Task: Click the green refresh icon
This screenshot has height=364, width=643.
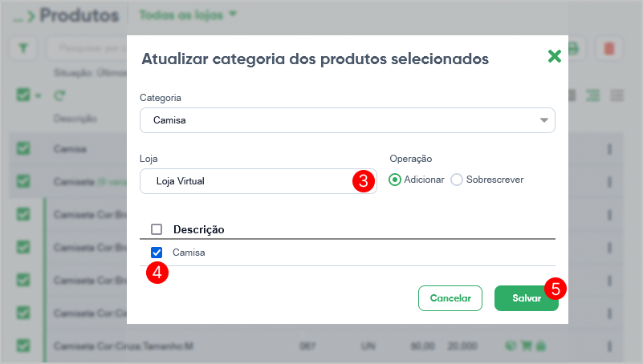Action: (x=59, y=96)
